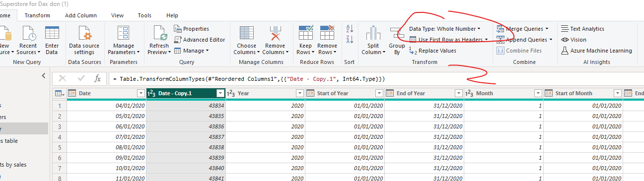This screenshot has width=644, height=181.
Task: Cancel formula edit with X icon
Action: coord(63,78)
